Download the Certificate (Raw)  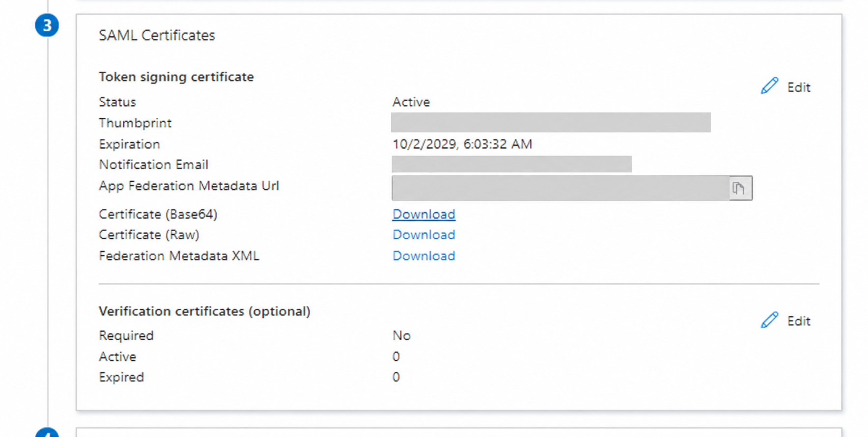[423, 235]
